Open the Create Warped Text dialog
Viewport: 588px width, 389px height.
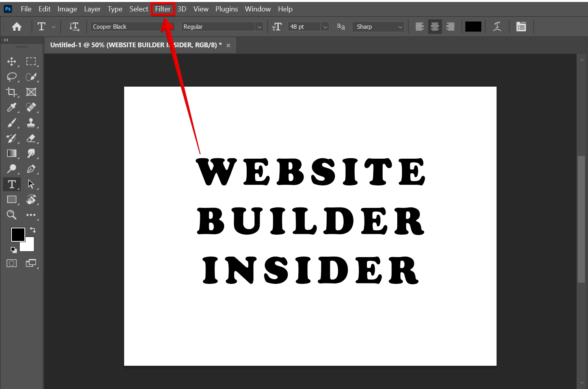497,26
